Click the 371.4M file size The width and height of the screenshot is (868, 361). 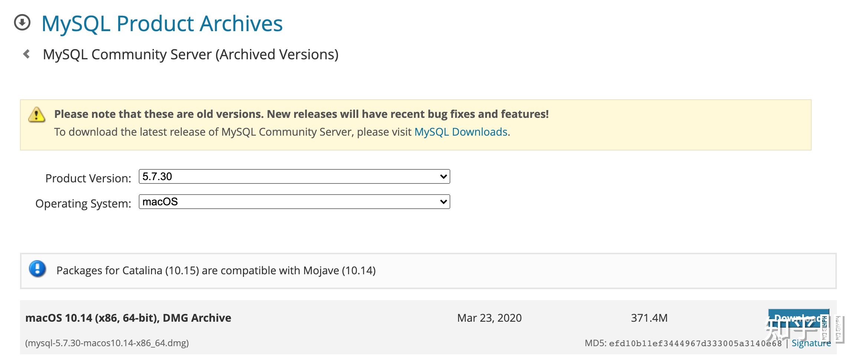649,318
